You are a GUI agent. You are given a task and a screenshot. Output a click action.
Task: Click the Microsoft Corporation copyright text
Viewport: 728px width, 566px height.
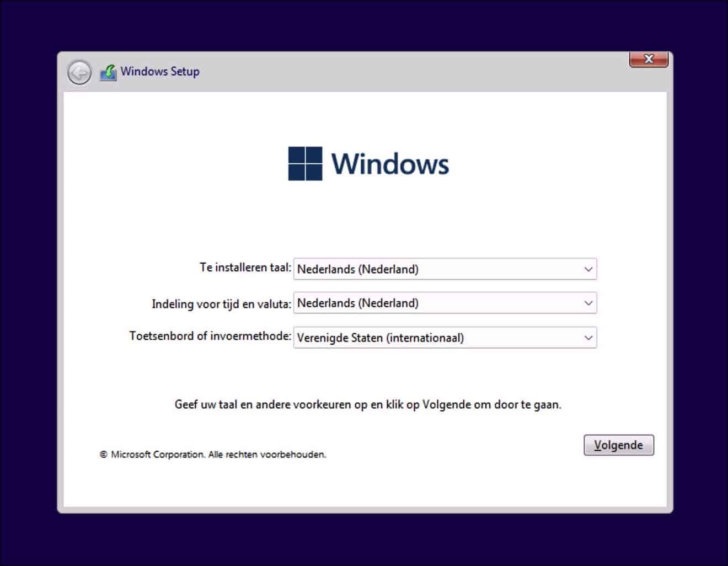[213, 455]
